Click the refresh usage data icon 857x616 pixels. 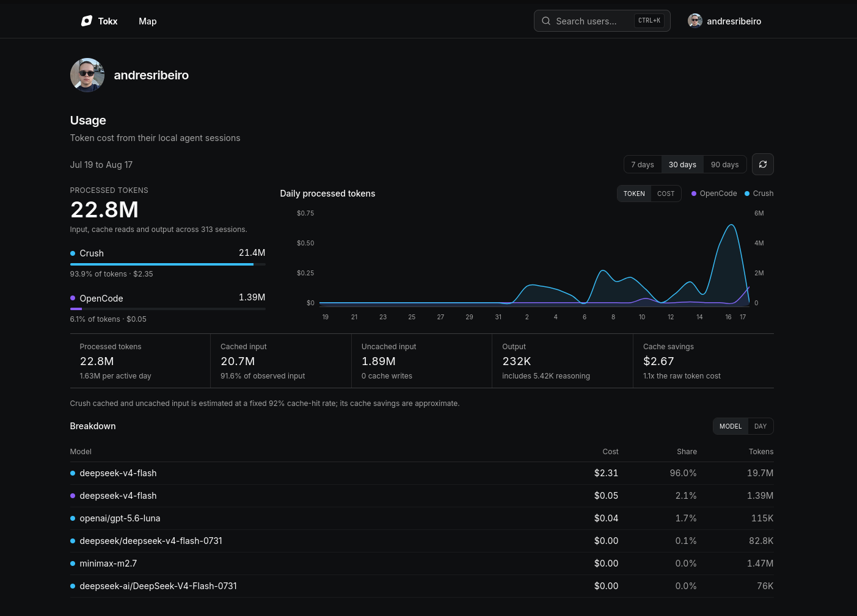tap(763, 164)
